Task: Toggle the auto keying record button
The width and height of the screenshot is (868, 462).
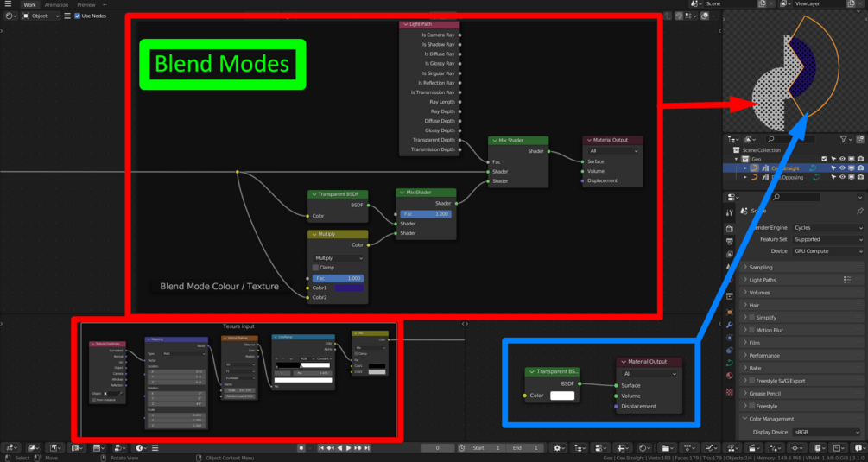Action: click(301, 448)
